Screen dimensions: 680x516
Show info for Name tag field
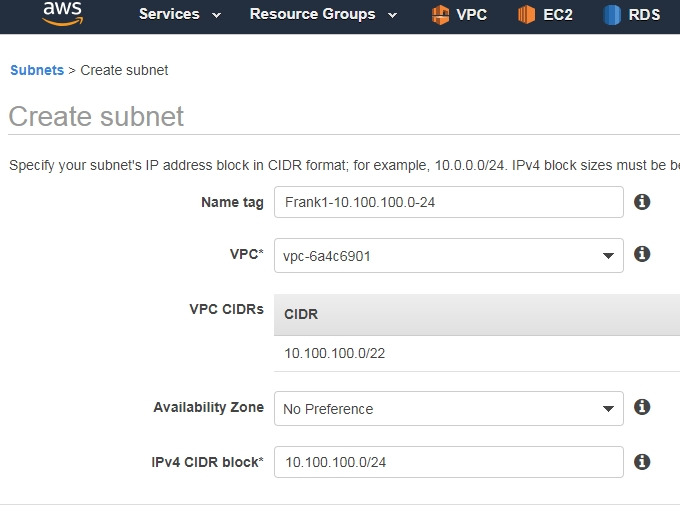click(642, 202)
